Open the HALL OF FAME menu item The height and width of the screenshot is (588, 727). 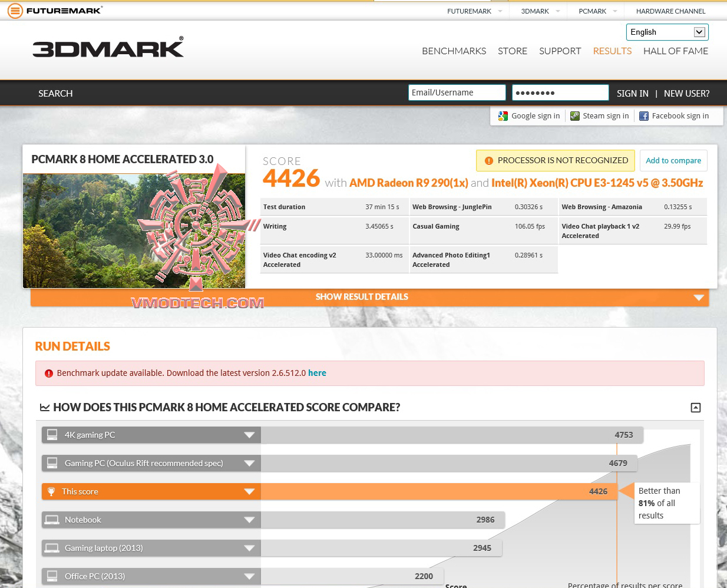pos(676,51)
